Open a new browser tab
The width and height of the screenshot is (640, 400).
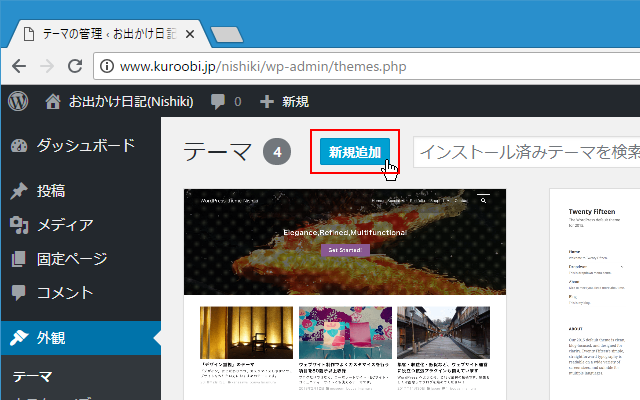[x=227, y=34]
